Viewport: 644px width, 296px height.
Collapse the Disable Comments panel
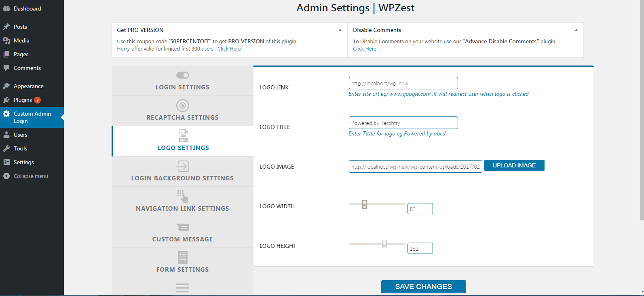576,30
